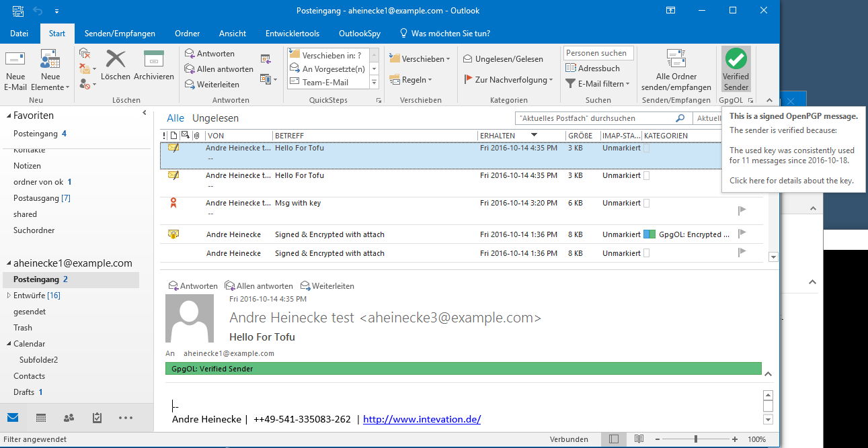The image size is (868, 448).
Task: Select QuickStep Verschieben in: ?
Action: 328,55
